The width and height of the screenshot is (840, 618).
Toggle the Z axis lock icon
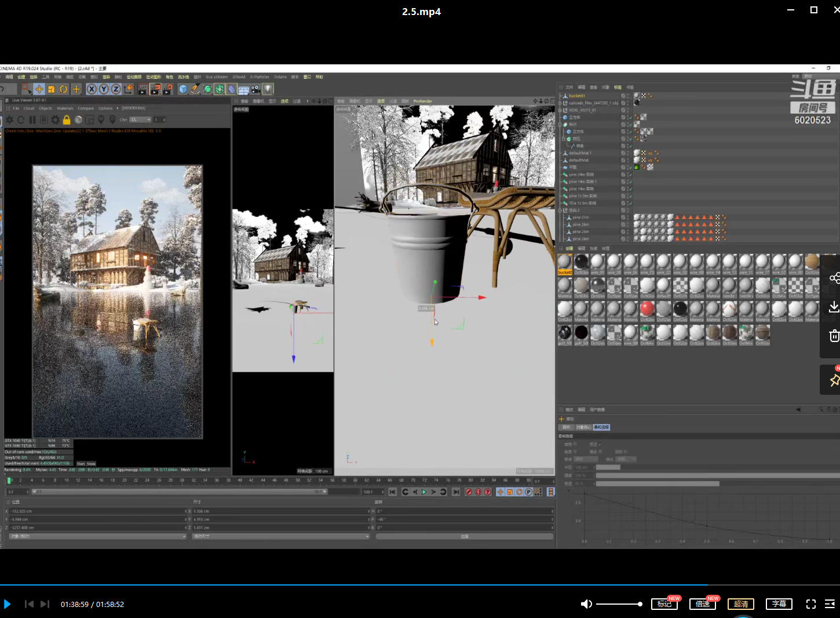[116, 89]
